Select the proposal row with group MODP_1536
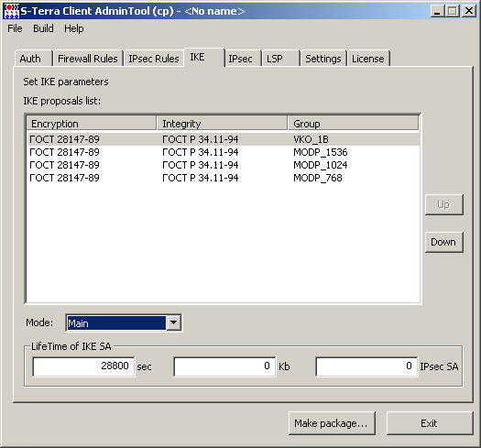The width and height of the screenshot is (481, 448). (224, 152)
